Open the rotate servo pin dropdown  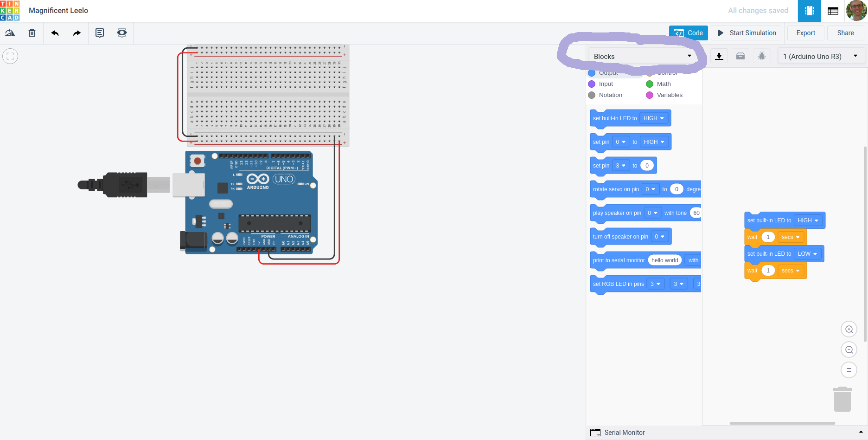651,189
